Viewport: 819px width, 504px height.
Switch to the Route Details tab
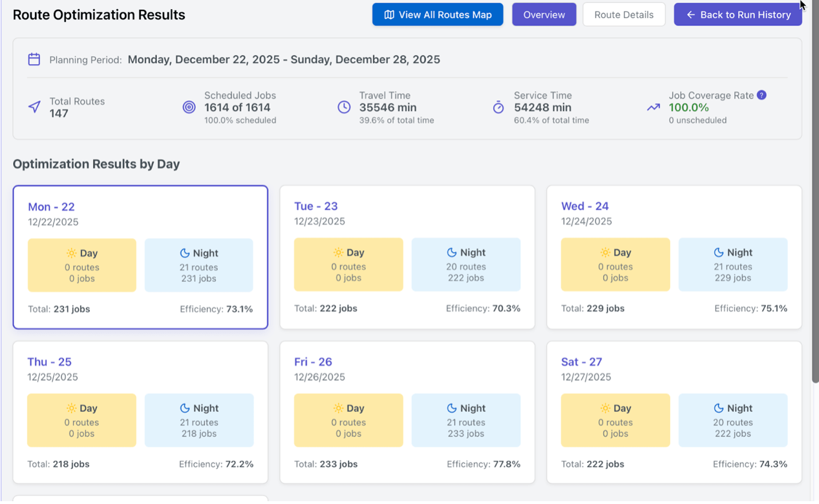coord(624,15)
